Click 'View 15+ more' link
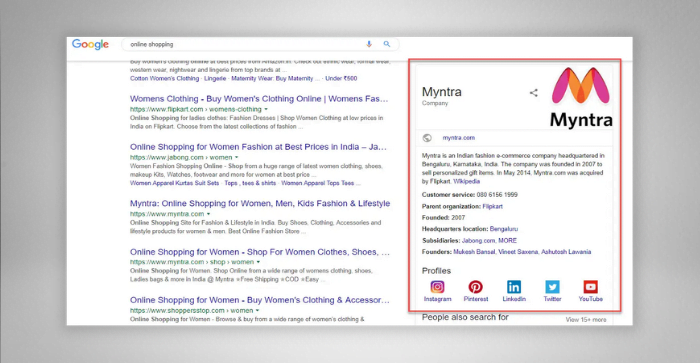Image resolution: width=700 pixels, height=363 pixels. 586,320
